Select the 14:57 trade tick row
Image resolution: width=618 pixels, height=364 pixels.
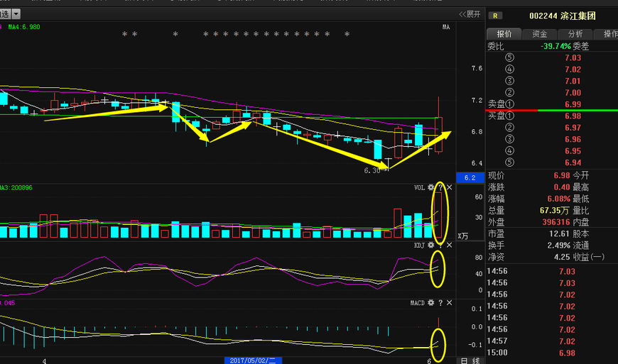552,341
